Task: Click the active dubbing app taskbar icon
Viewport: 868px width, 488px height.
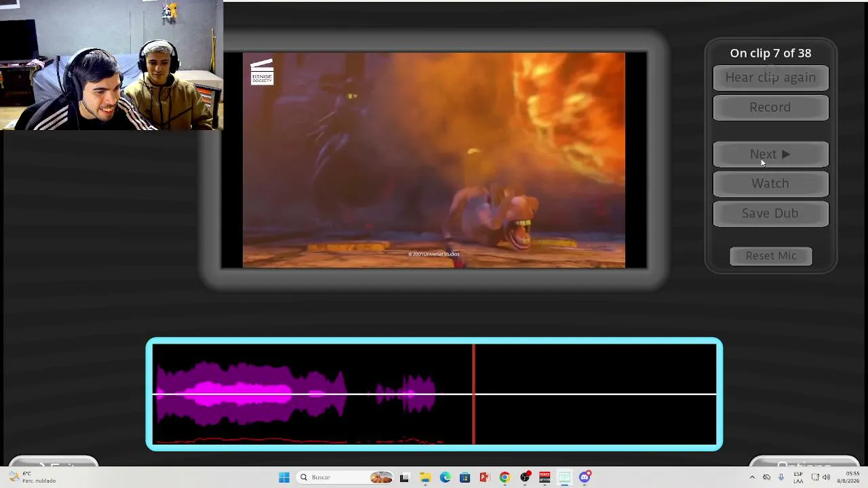Action: coord(564,477)
